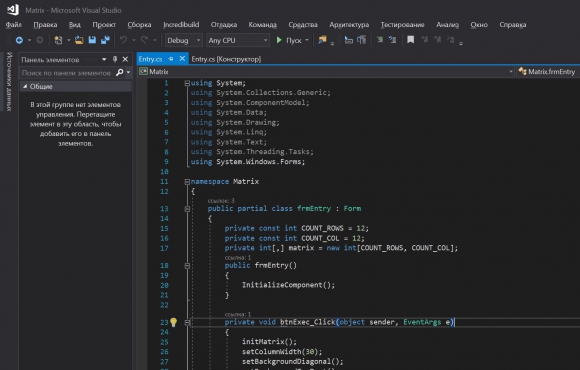Close the Панель элементов panel
This screenshot has height=370, width=580.
(125, 59)
